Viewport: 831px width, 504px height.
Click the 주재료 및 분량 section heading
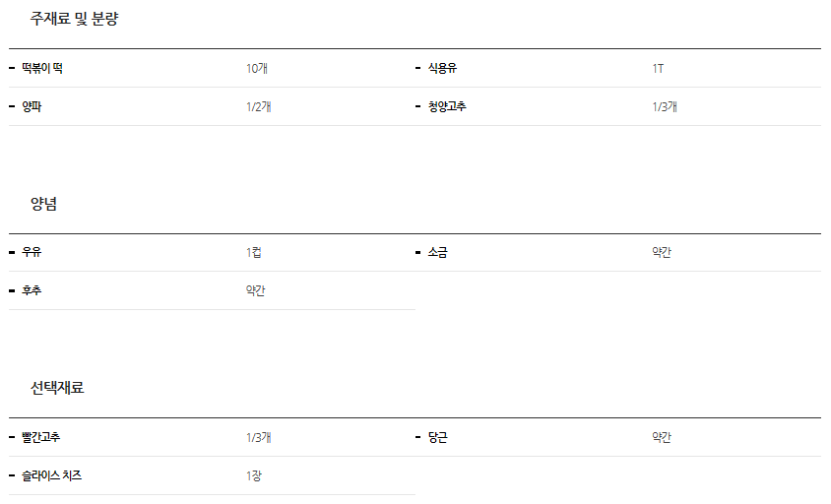(75, 19)
